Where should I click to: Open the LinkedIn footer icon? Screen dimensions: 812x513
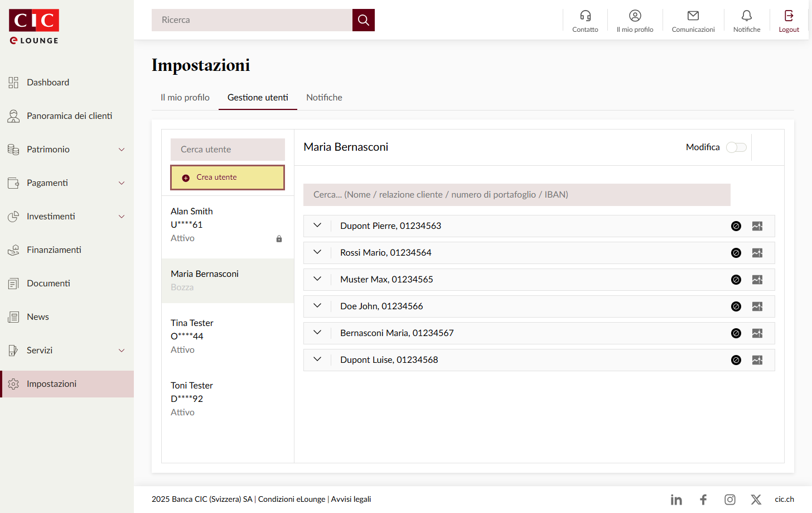click(676, 500)
